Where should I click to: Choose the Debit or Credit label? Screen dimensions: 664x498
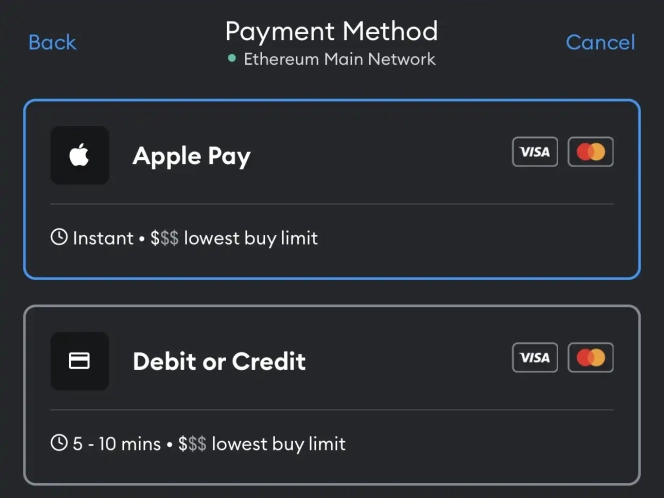tap(219, 361)
